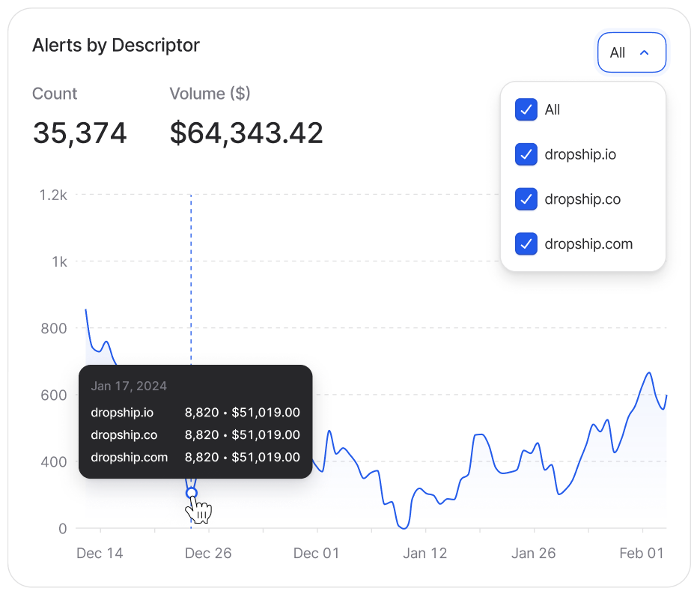Image resolution: width=700 pixels, height=597 pixels.
Task: Click the Volume value $64,343.42
Action: click(x=246, y=133)
